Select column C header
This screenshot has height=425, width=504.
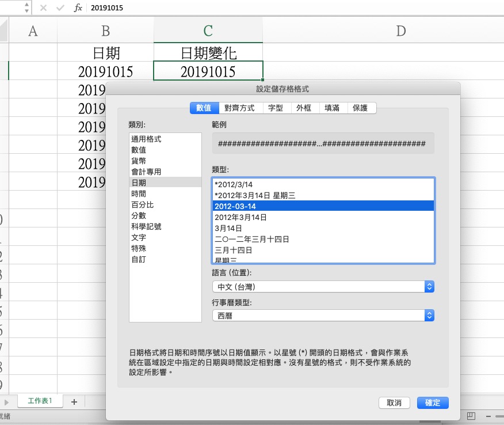coord(208,31)
